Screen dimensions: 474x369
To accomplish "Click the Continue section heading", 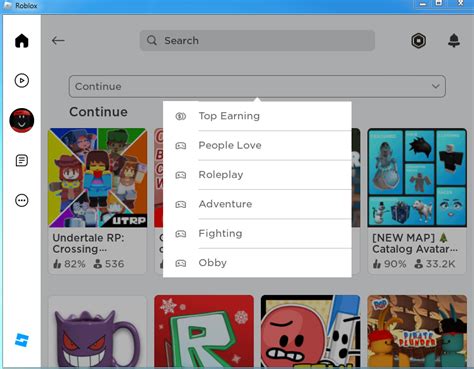I will (x=98, y=112).
